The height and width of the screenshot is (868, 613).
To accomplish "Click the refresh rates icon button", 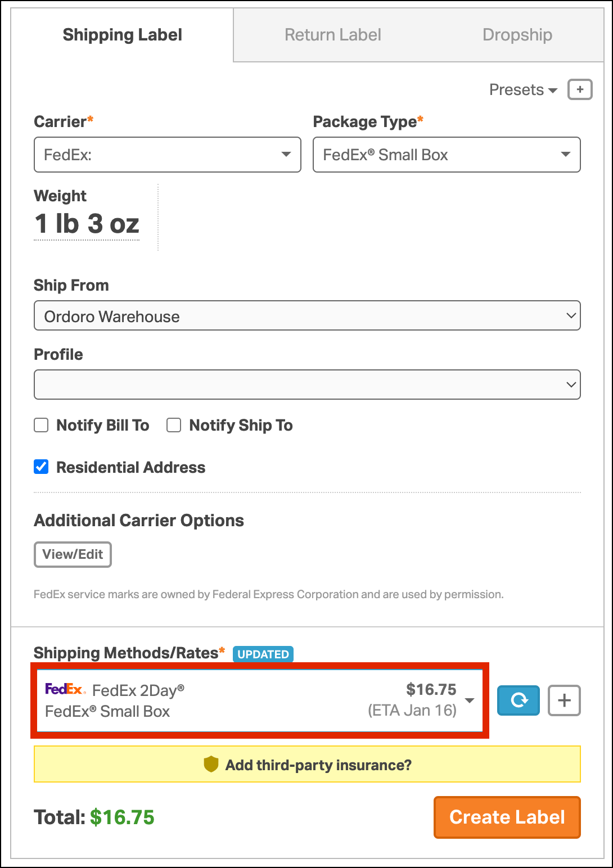I will (519, 700).
